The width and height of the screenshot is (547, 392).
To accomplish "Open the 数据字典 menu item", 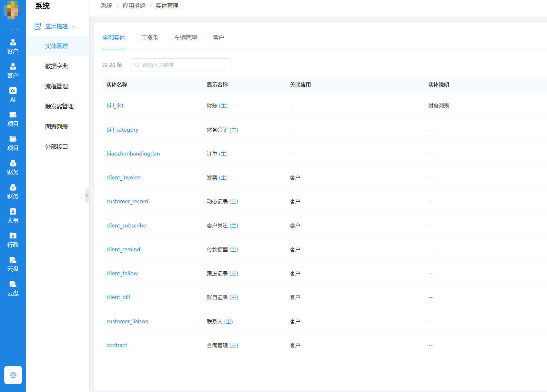I will coord(56,66).
